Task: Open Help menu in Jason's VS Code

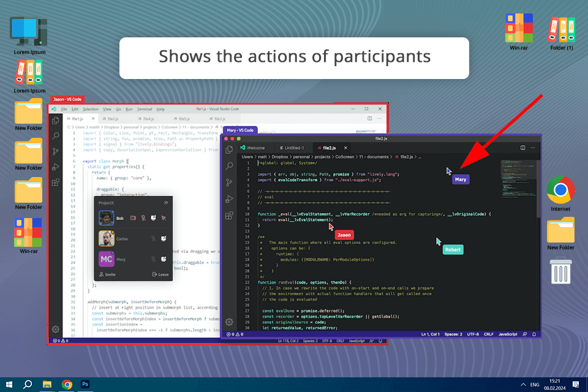Action: 160,109
